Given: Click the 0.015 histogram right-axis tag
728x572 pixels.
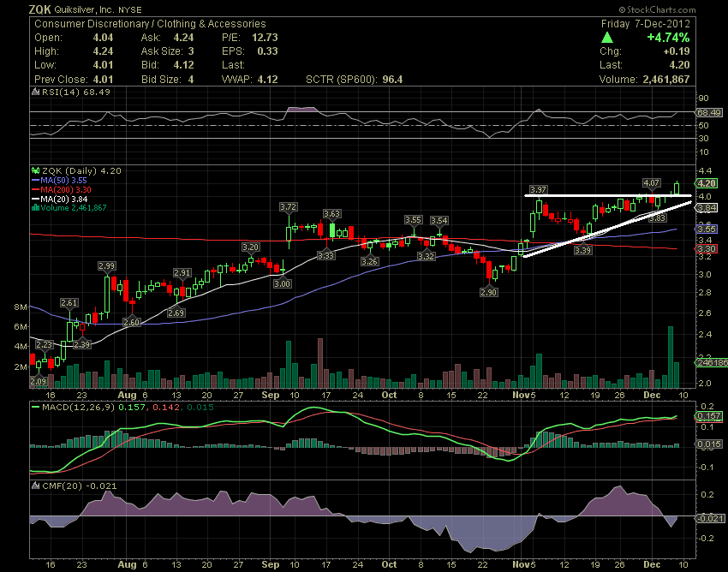Looking at the screenshot, I should (x=708, y=444).
